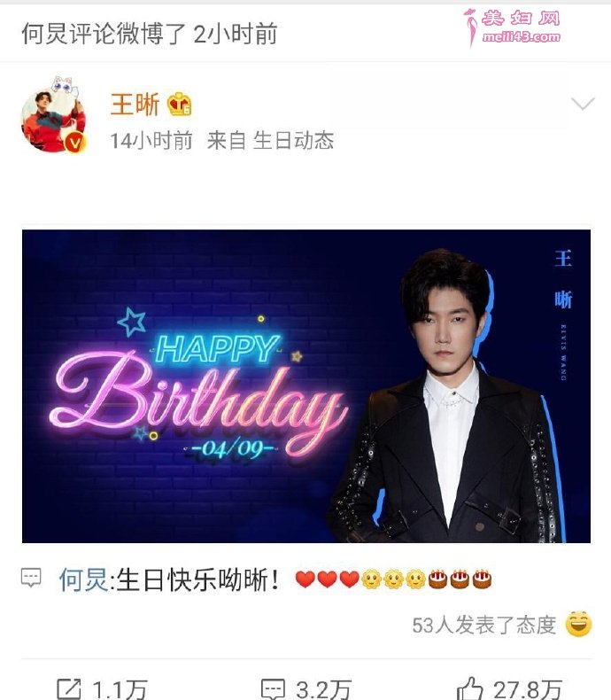
Task: Tap the repost share icon
Action: coord(69,688)
